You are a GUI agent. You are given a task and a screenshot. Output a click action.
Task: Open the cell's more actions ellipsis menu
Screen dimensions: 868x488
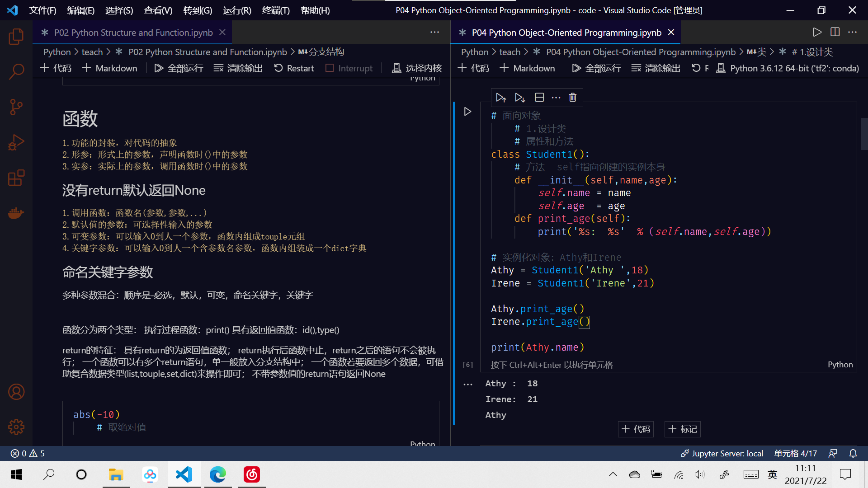tap(556, 97)
